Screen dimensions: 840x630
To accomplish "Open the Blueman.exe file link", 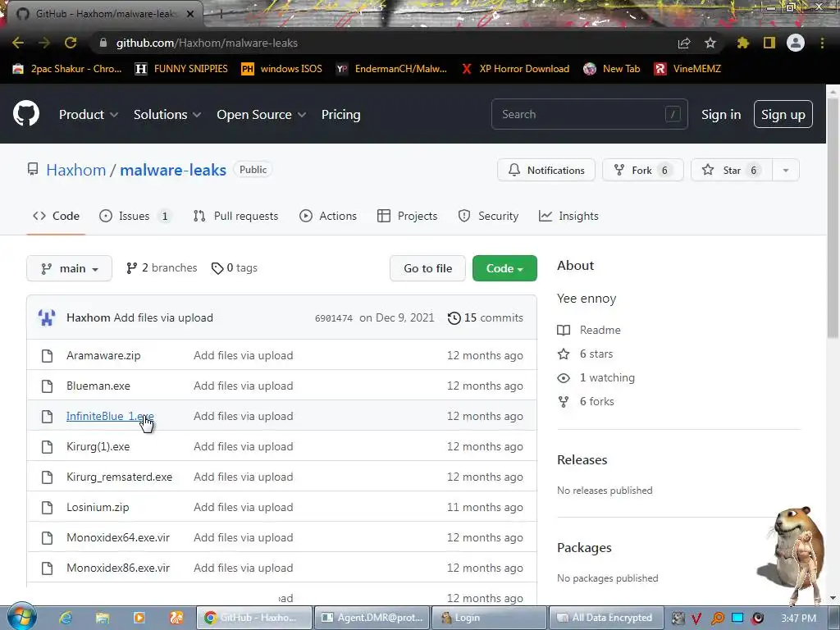I will tap(98, 386).
